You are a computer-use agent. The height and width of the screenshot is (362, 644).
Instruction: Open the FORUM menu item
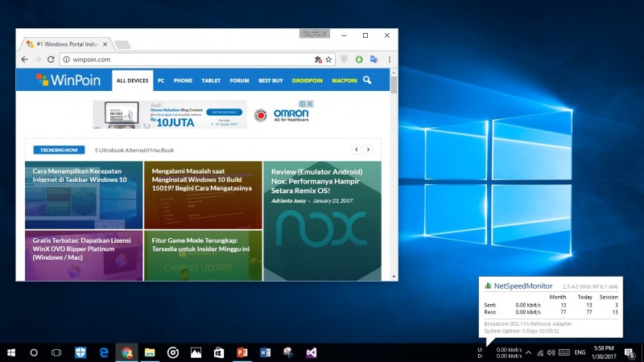coord(239,81)
